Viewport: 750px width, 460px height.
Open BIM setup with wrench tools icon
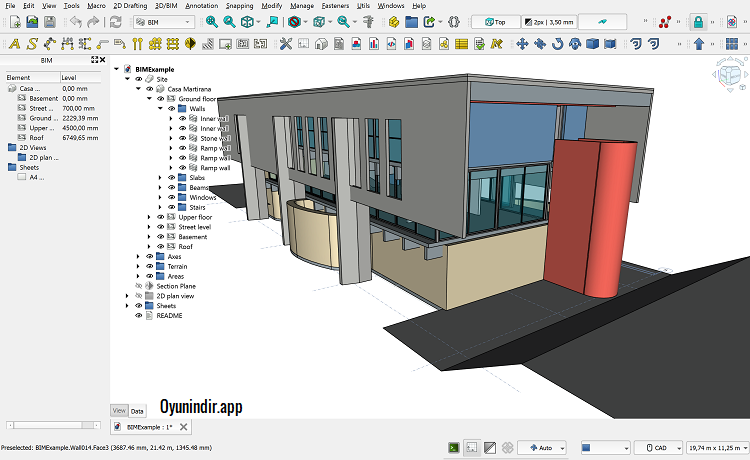[x=286, y=44]
